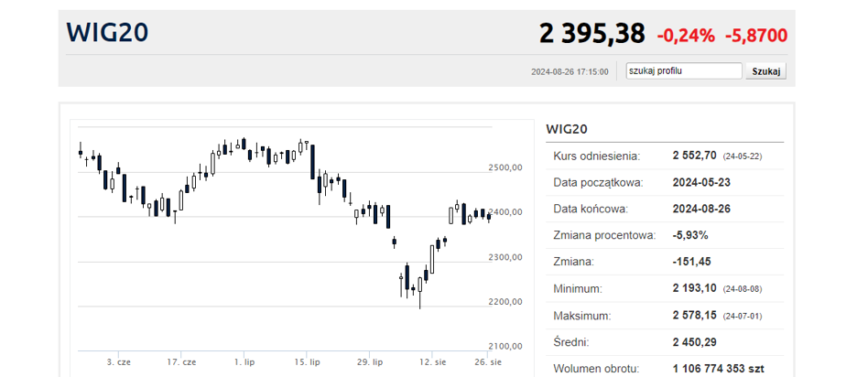Click the -0,24% percentage change figure
The width and height of the screenshot is (868, 377).
[685, 36]
